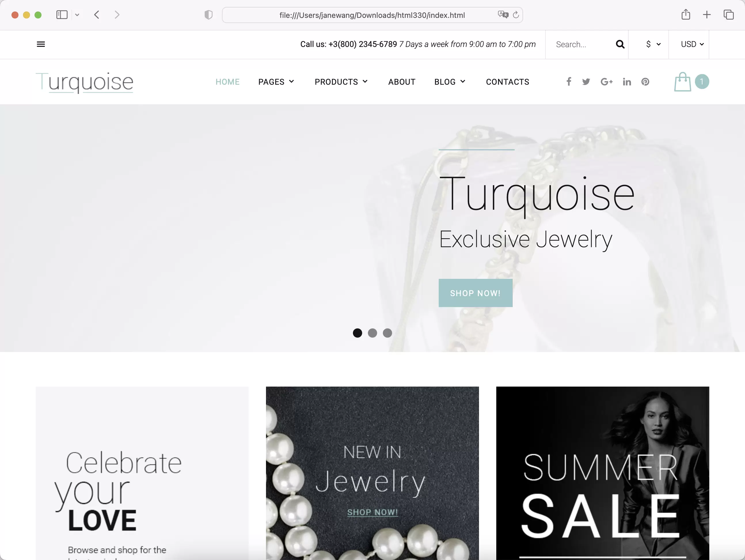Expand the BLOG dropdown menu
The height and width of the screenshot is (560, 745).
(450, 82)
